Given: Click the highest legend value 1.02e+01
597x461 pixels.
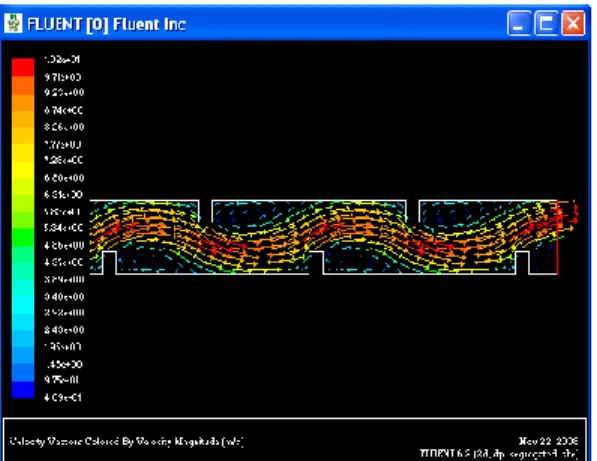Looking at the screenshot, I should pos(62,60).
